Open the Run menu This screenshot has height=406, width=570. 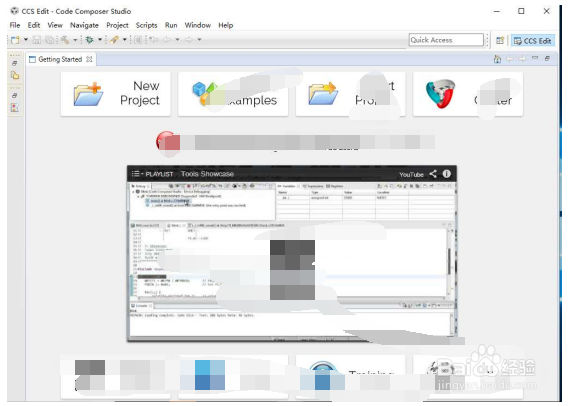click(171, 25)
